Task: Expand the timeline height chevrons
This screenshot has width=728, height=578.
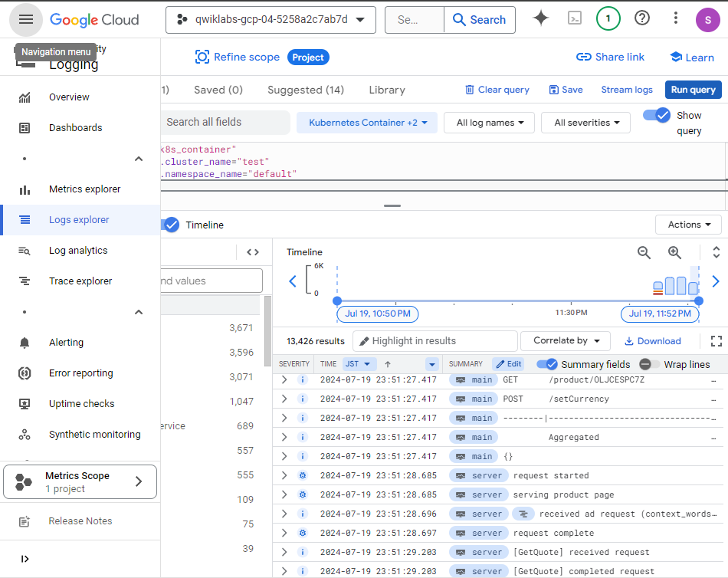Action: click(716, 252)
